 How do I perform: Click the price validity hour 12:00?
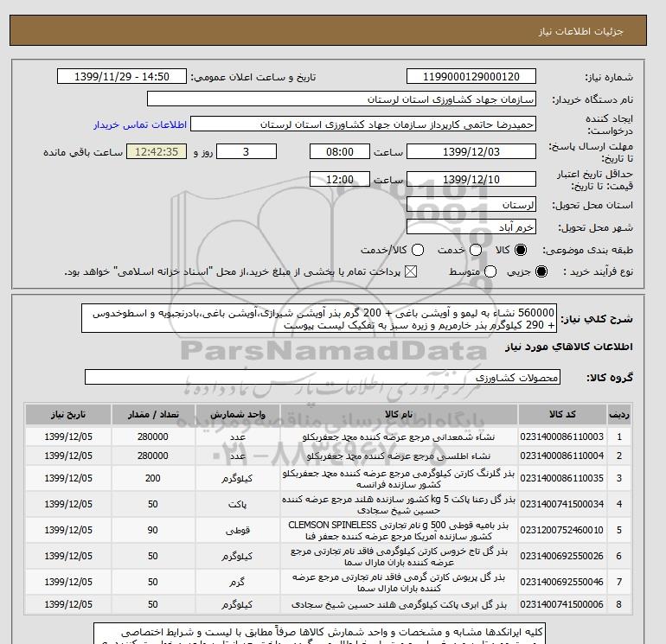(x=340, y=179)
